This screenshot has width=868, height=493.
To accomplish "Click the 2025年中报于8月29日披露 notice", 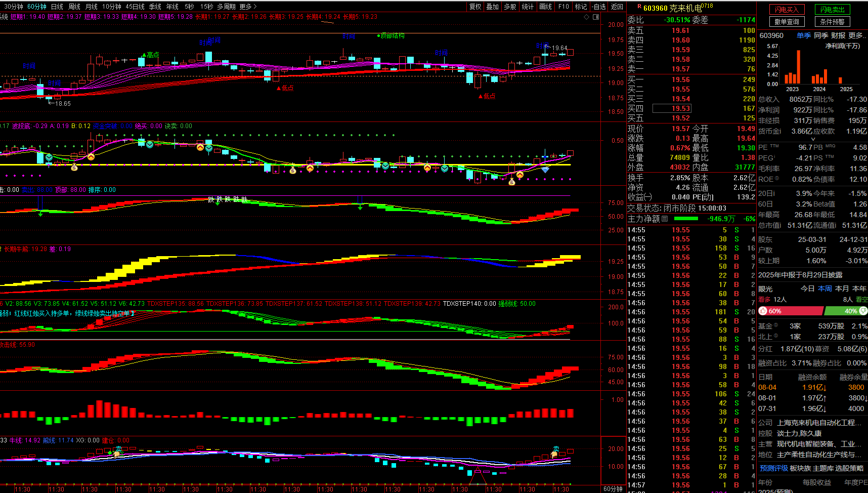I will click(x=800, y=275).
